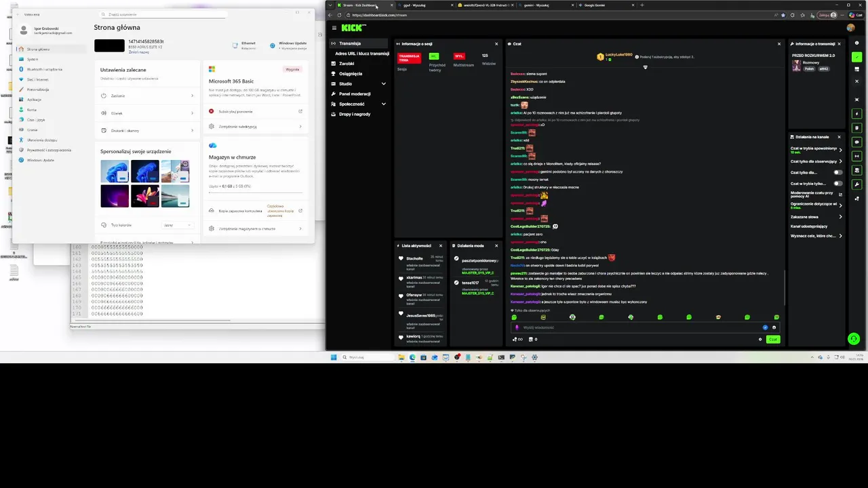
Task: Click Stacholte in activity list
Action: pos(414,259)
